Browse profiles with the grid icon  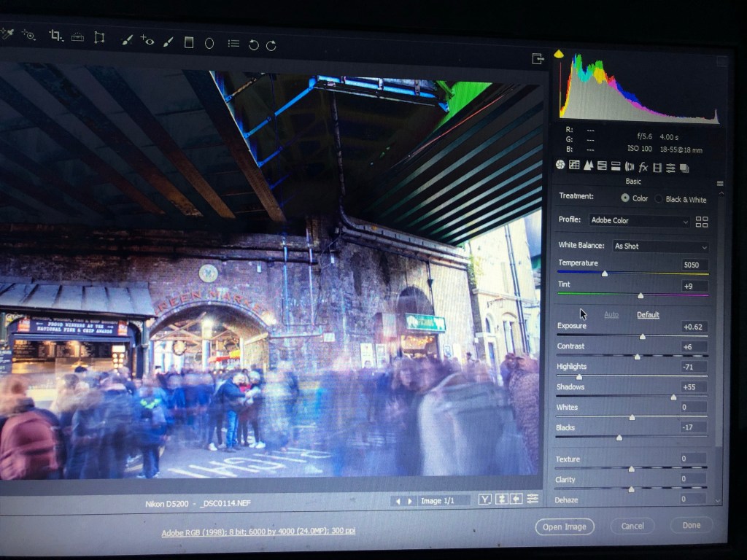(x=702, y=222)
